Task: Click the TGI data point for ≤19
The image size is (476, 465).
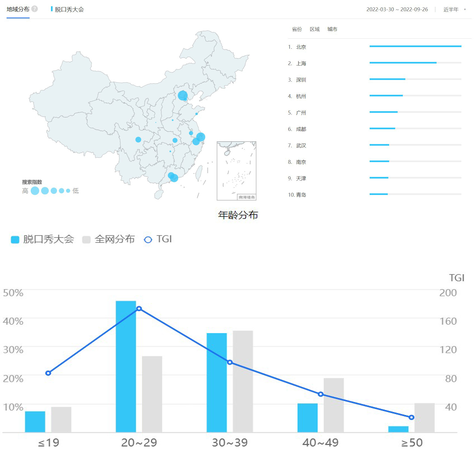Action: [x=48, y=373]
